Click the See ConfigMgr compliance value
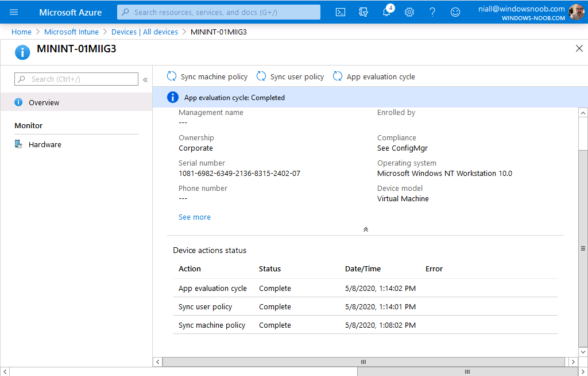This screenshot has height=376, width=588. click(403, 148)
